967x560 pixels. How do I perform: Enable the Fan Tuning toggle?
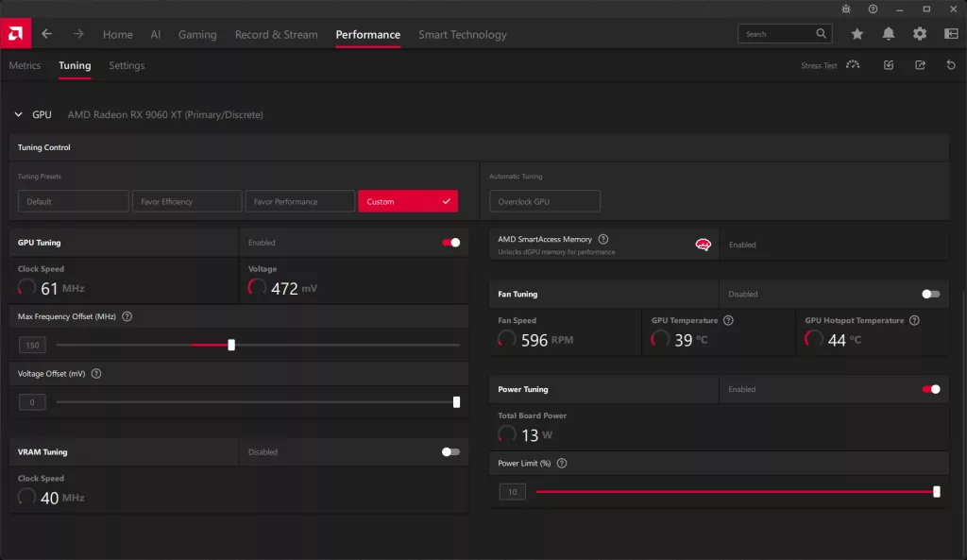(930, 295)
